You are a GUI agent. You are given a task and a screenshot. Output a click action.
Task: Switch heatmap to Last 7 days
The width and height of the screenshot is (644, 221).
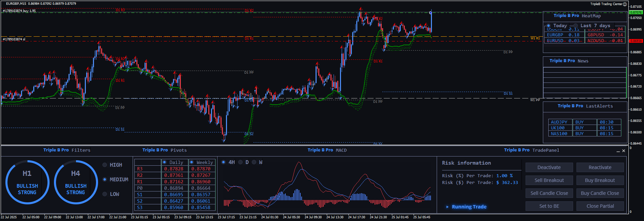click(x=576, y=26)
